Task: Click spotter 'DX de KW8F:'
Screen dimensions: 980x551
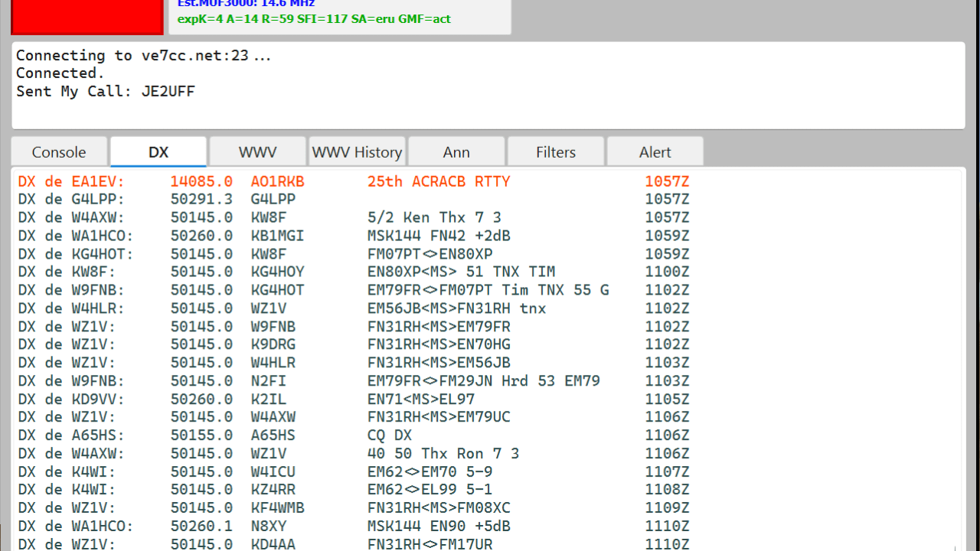Action: pyautogui.click(x=67, y=272)
